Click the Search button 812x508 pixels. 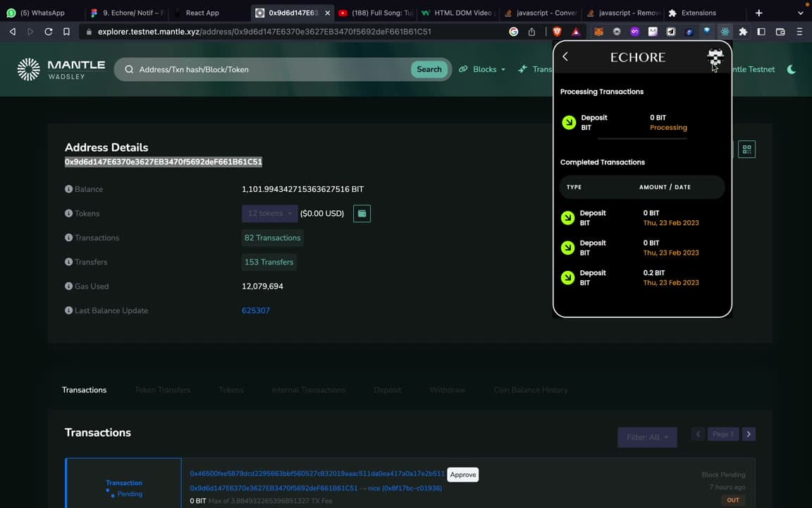pos(429,69)
